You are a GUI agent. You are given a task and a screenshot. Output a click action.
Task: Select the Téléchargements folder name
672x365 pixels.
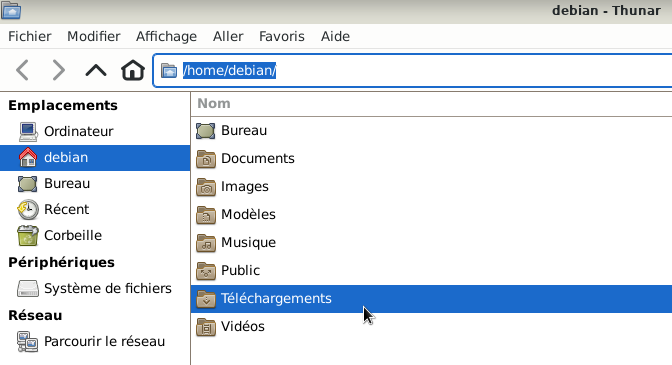pos(276,299)
